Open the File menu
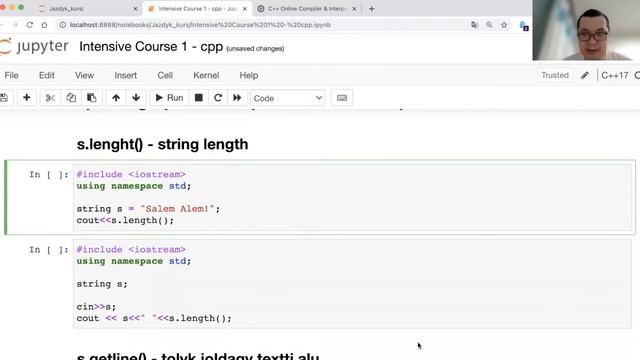This screenshot has height=360, width=640. 11,76
